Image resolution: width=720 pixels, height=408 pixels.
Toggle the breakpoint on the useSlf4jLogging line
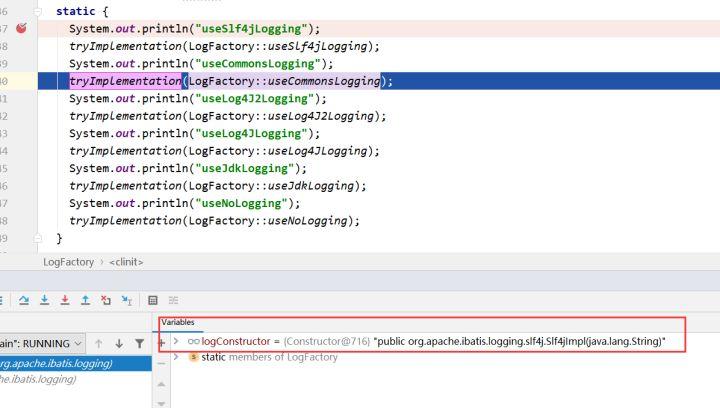coord(21,28)
